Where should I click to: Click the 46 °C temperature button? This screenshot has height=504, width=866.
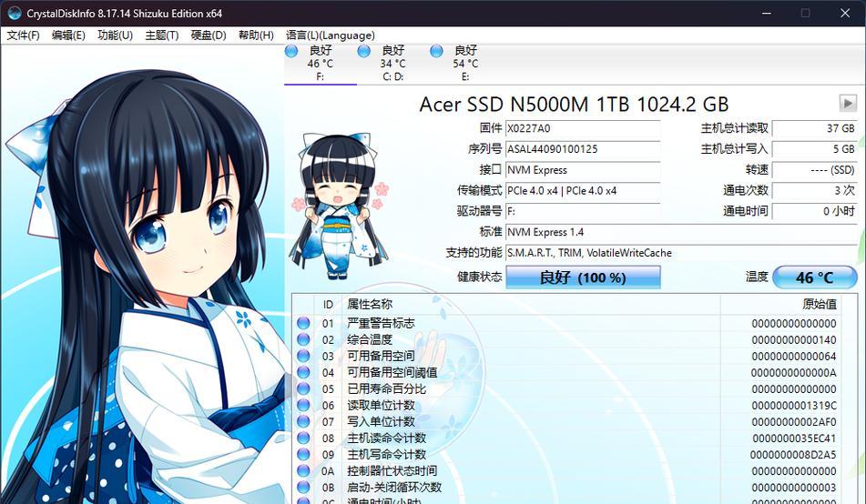coord(815,277)
